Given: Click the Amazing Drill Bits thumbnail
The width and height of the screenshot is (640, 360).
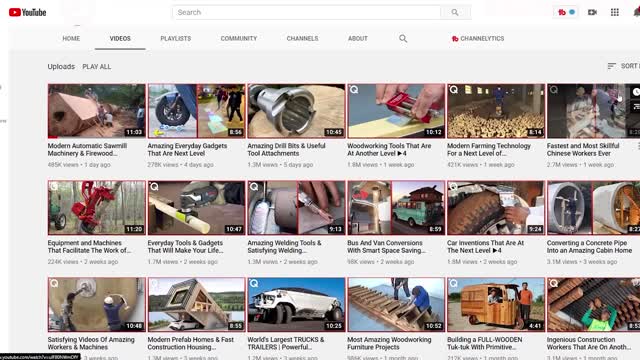Looking at the screenshot, I should click(296, 111).
